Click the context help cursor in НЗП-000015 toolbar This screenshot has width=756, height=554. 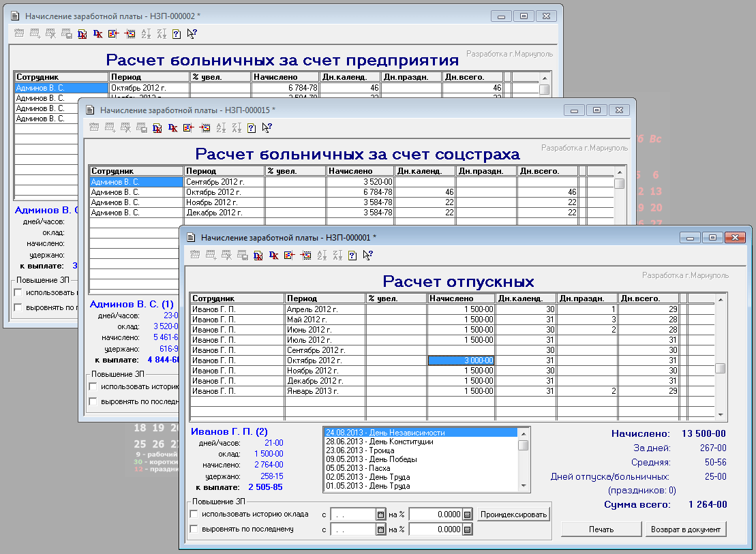pyautogui.click(x=267, y=128)
